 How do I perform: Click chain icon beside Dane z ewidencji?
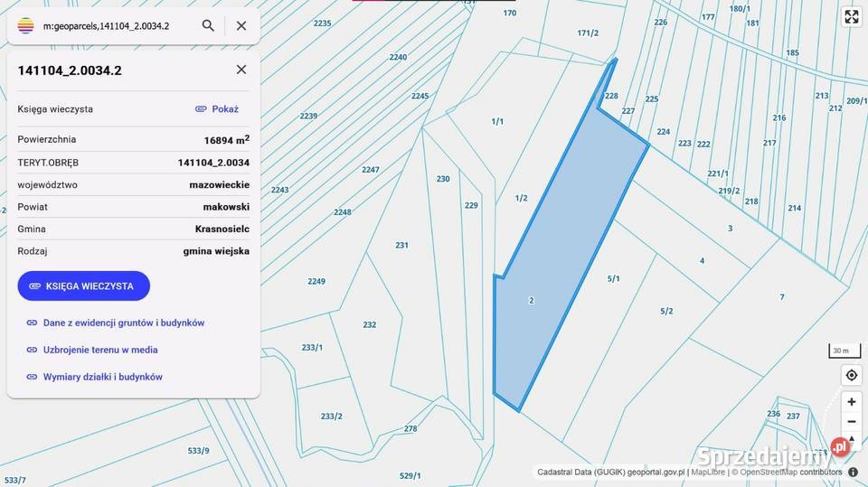click(x=33, y=323)
